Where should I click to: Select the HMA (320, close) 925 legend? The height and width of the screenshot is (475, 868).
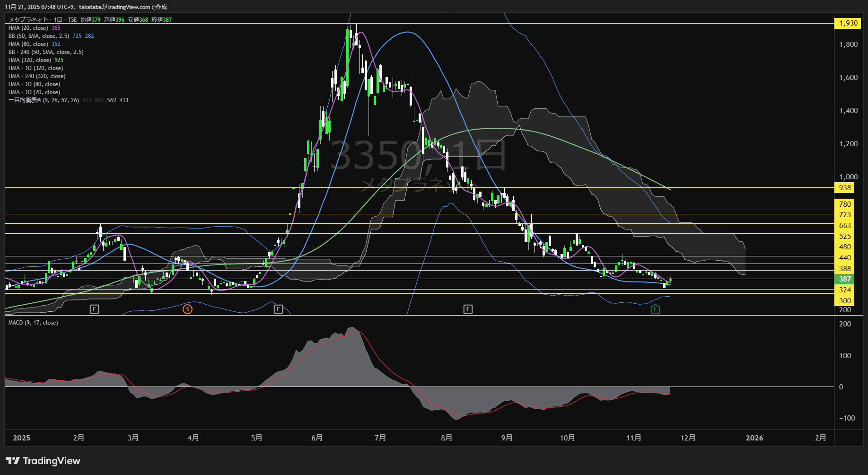(x=29, y=60)
